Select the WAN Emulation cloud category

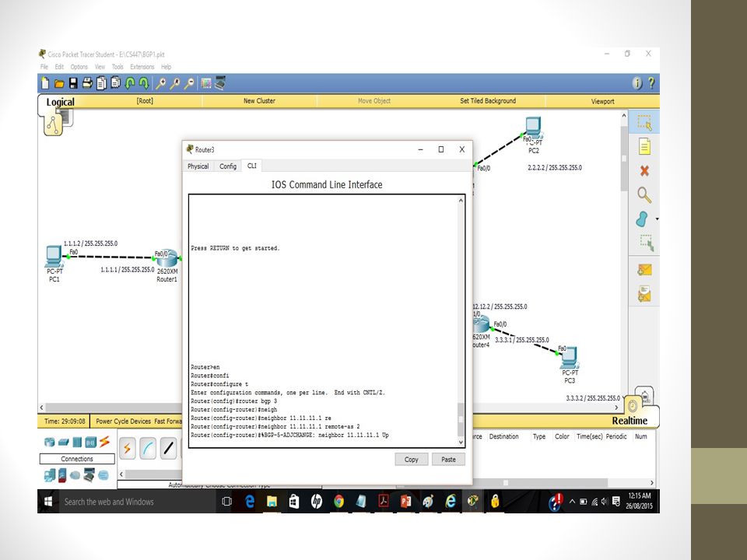point(75,475)
